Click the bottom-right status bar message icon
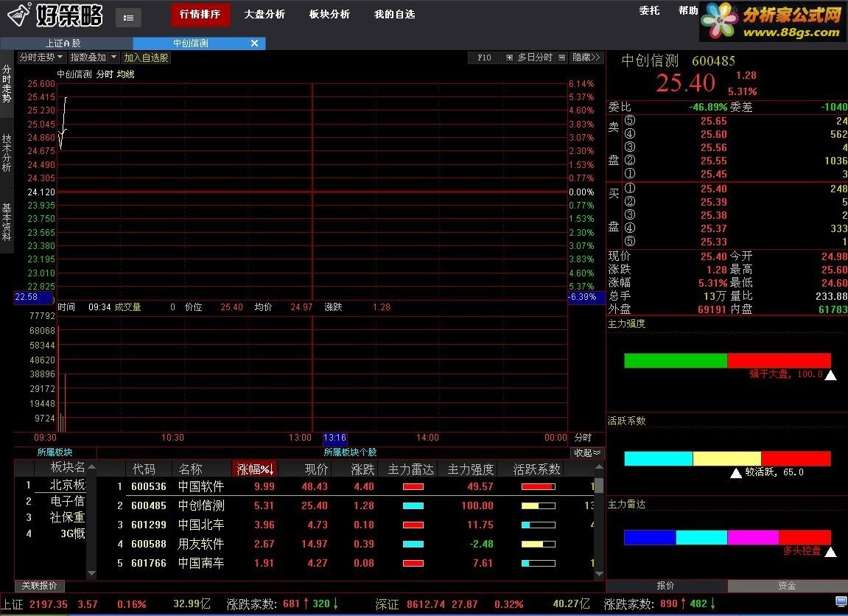The image size is (848, 616). pyautogui.click(x=841, y=601)
